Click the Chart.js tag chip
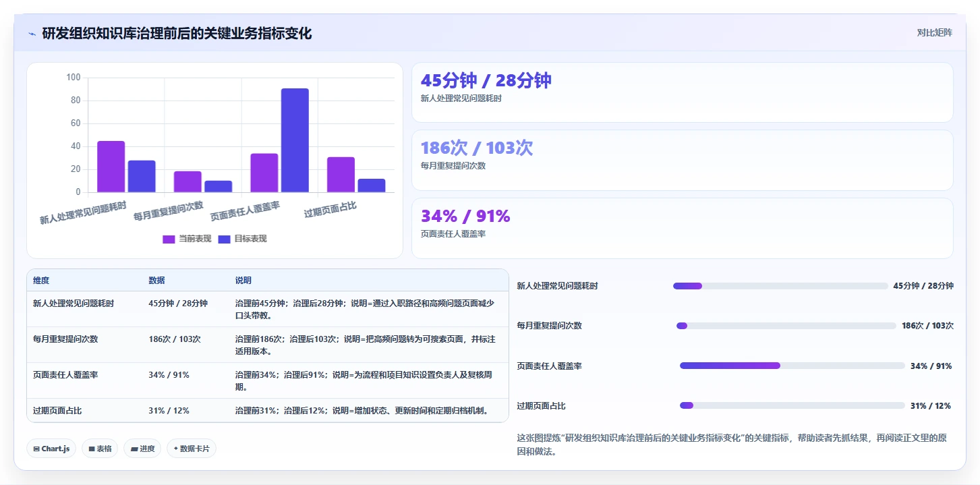 coord(51,449)
